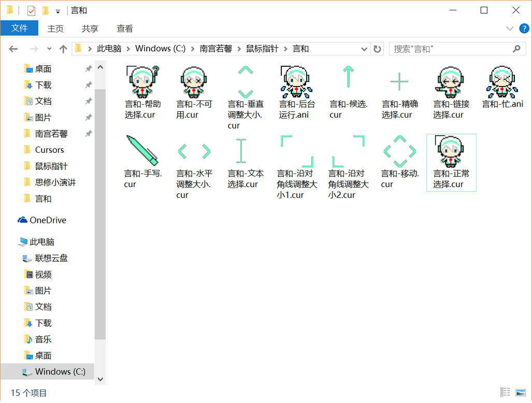This screenshot has height=403, width=532.
Task: Switch to the 查看 ribbon tab
Action: [x=124, y=28]
